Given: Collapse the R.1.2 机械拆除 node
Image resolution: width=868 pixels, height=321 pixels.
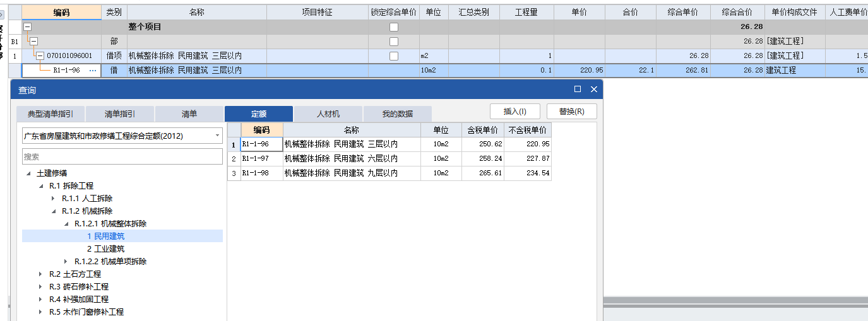Looking at the screenshot, I should 53,211.
